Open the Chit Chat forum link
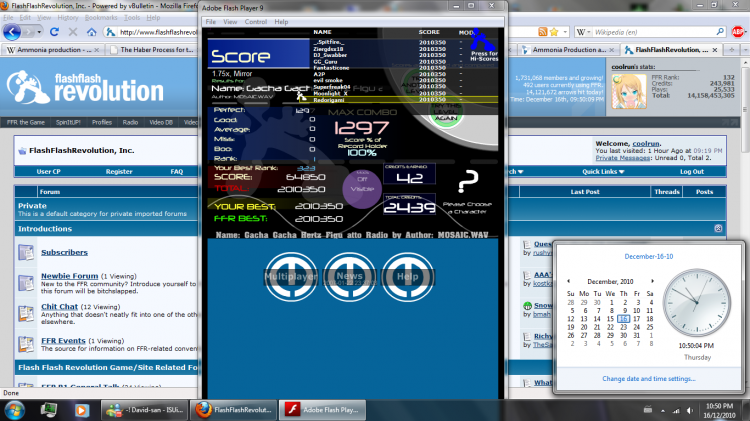Viewport: 750px width, 421px height. (x=59, y=307)
